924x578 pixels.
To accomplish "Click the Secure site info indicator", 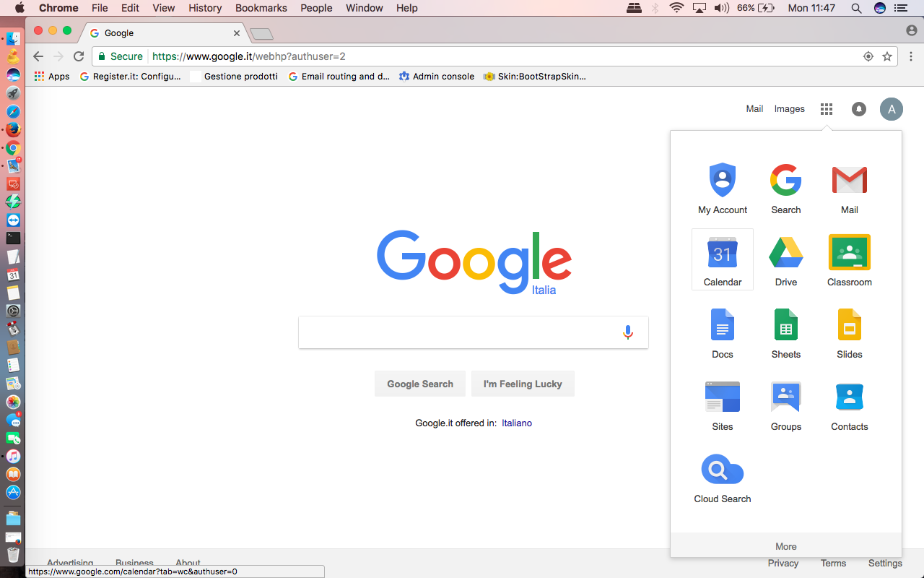I will point(121,56).
